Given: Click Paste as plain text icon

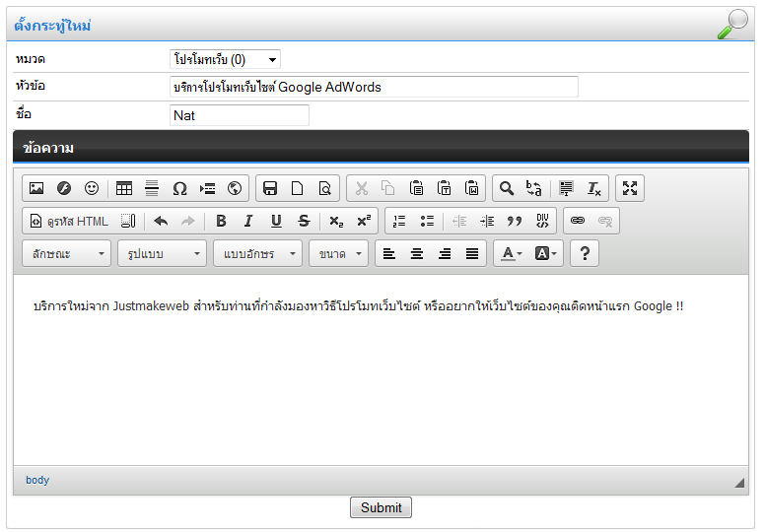Looking at the screenshot, I should (444, 188).
